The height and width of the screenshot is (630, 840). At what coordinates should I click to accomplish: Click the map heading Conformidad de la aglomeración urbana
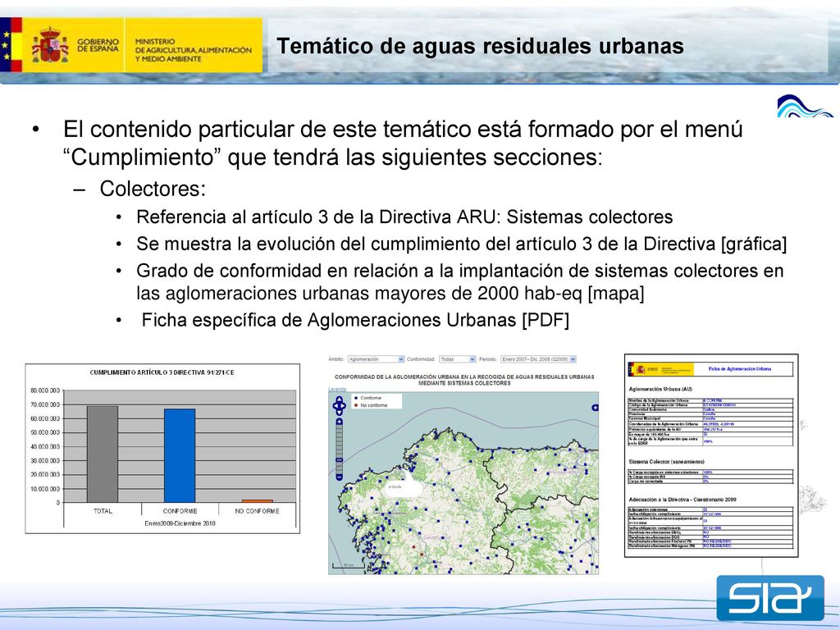coord(464,380)
